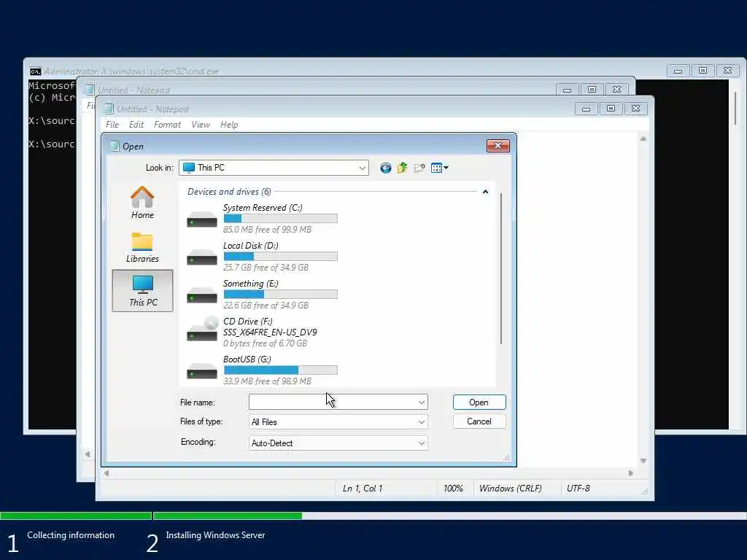Open the Format menu in Notepad
747x560 pixels.
pyautogui.click(x=167, y=125)
